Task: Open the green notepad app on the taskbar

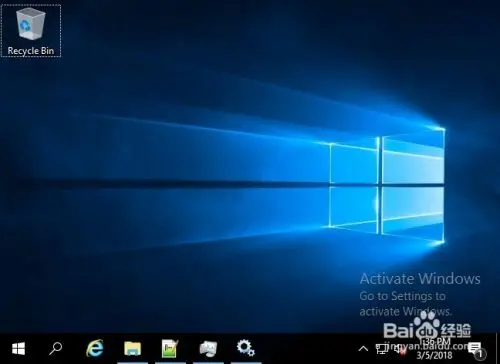Action: 170,349
